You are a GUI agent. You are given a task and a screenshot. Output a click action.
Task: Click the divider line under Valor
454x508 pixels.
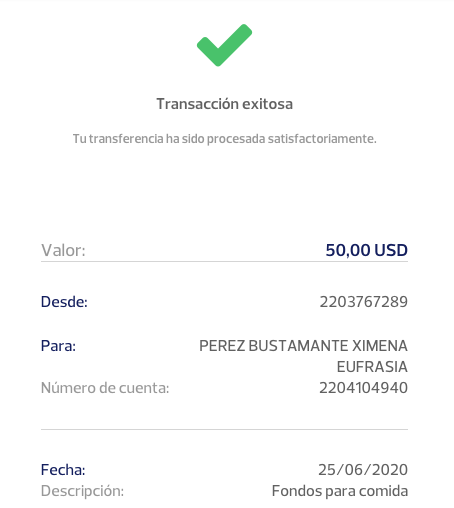224,262
